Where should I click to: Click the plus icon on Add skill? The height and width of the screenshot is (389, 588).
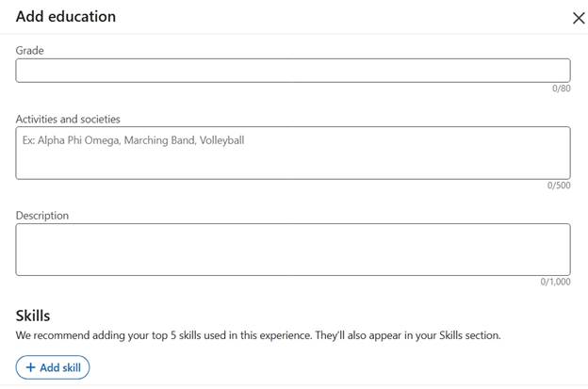point(31,367)
